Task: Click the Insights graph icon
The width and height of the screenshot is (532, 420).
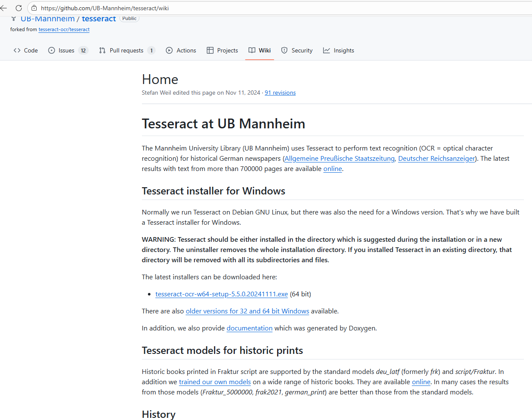Action: click(327, 50)
